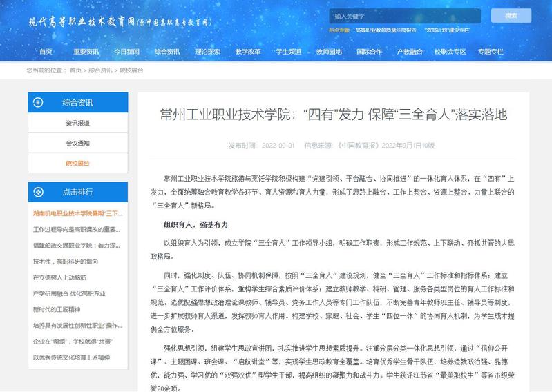Select the highlighted 院校展台 sidebar item
Screen dimensions: 552x392
click(77, 163)
